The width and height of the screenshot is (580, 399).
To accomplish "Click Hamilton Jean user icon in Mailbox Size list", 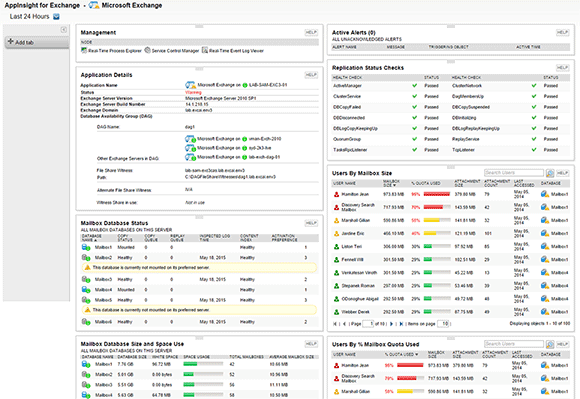I will [336, 194].
